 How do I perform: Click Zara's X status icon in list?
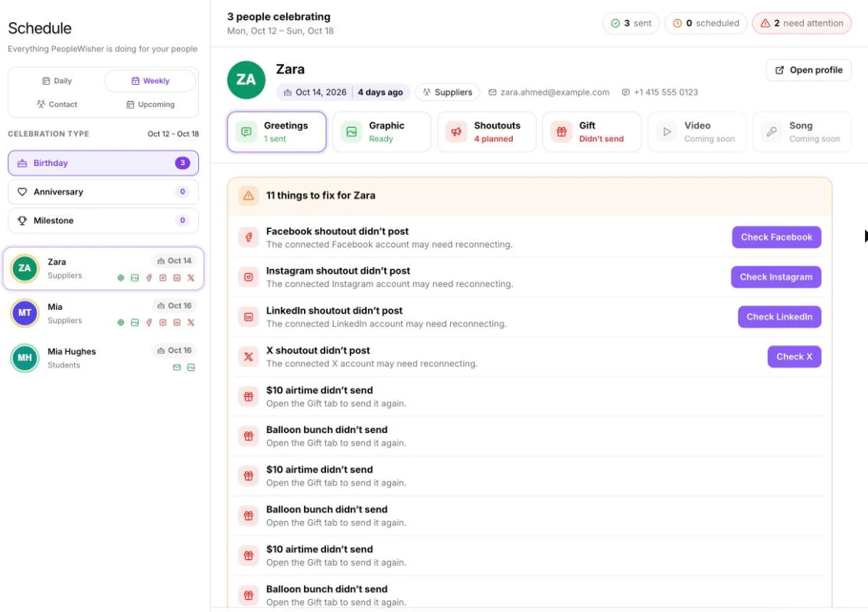(x=191, y=278)
